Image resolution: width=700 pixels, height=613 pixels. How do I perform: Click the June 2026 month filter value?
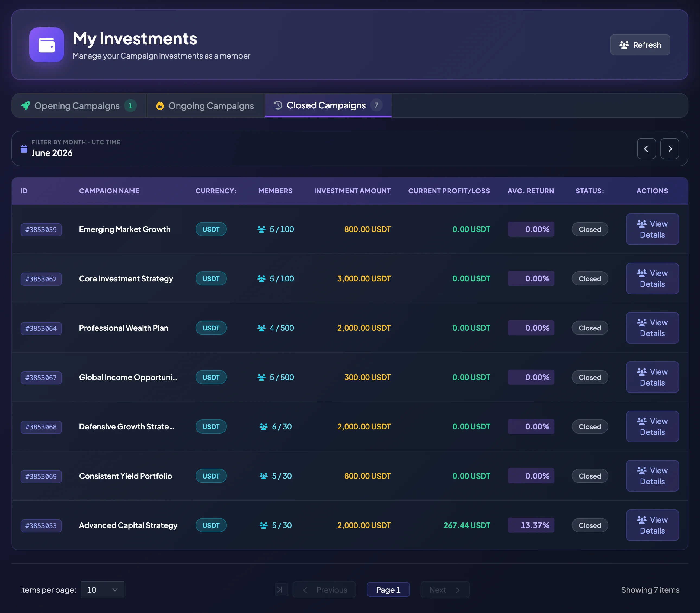52,153
